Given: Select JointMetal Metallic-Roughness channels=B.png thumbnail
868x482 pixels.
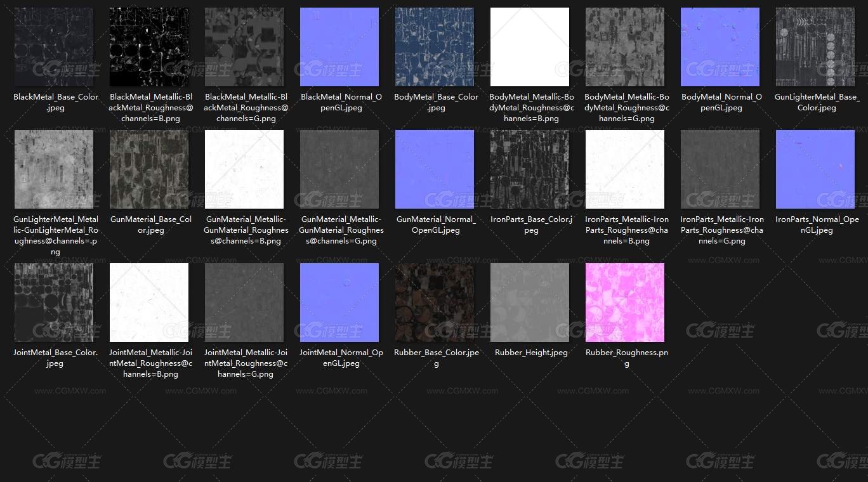Looking at the screenshot, I should coord(149,303).
